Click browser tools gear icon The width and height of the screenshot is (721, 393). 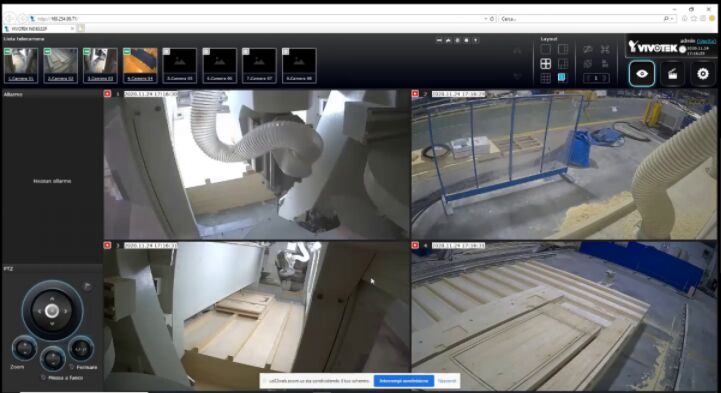(703, 18)
